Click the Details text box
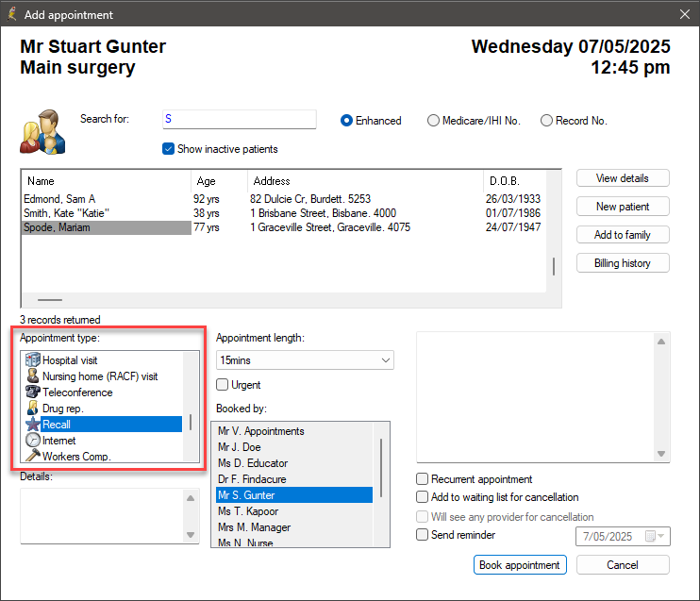 (x=102, y=516)
